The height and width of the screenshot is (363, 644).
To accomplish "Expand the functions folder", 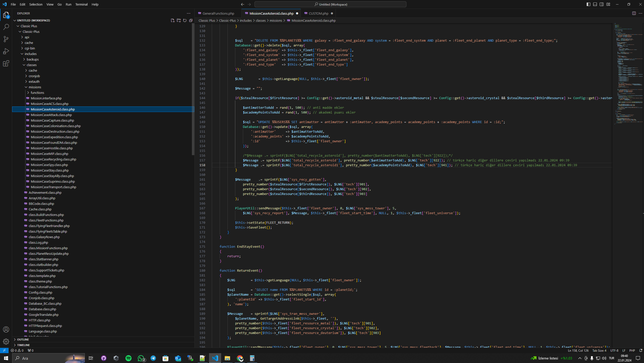I will 37,93.
